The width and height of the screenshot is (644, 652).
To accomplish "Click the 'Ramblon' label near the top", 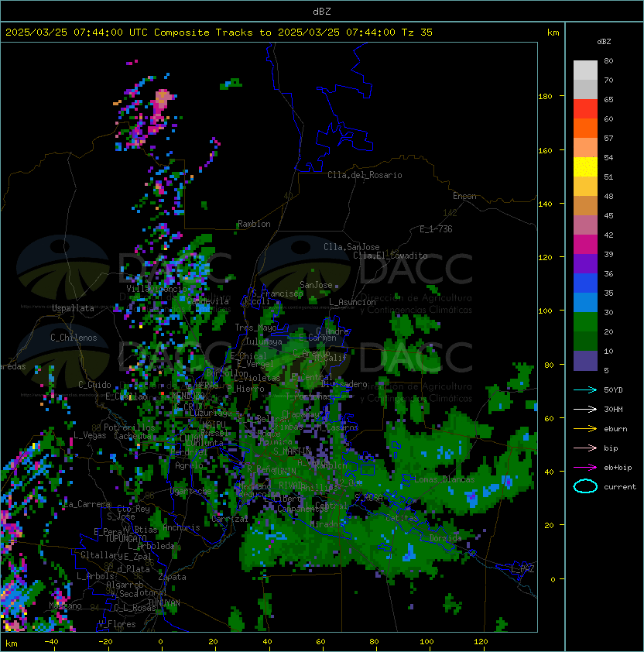I will coord(254,224).
